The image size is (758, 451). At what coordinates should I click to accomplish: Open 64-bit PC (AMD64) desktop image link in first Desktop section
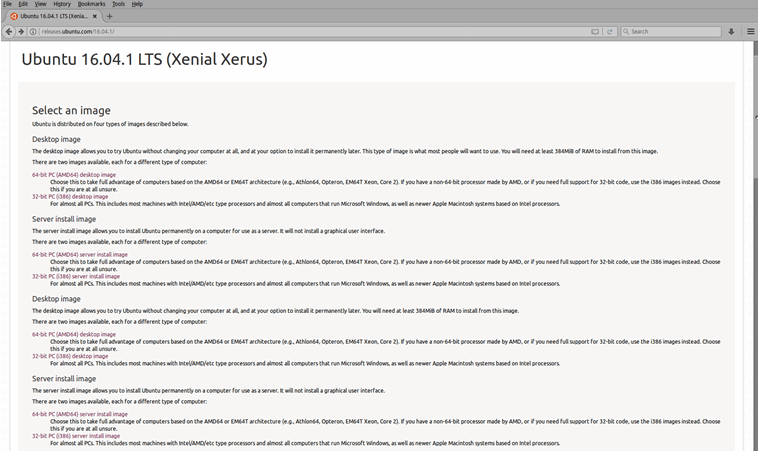[74, 175]
